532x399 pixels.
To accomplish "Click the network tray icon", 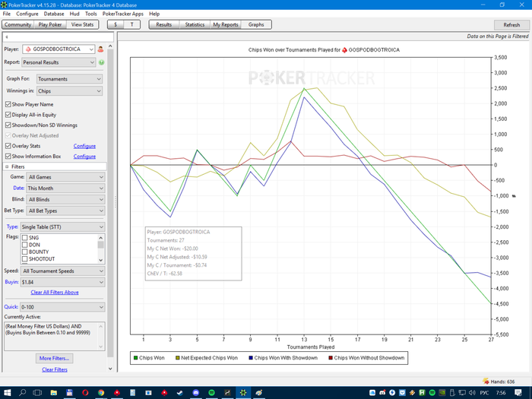I will point(462,393).
